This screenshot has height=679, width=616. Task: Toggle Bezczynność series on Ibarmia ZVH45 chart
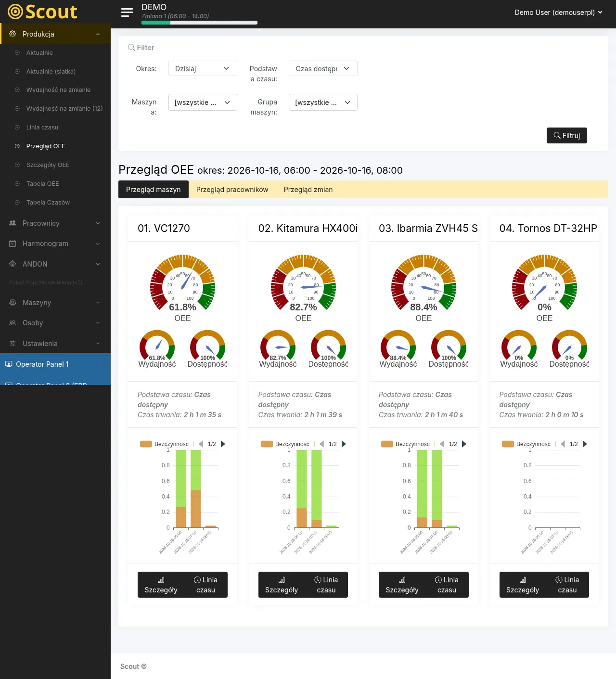click(x=405, y=444)
